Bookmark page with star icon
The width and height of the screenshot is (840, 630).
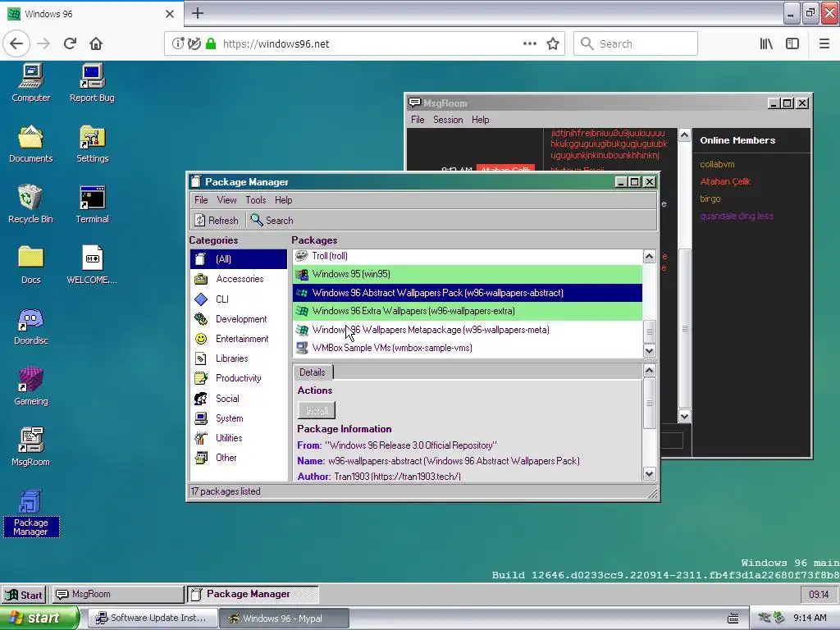[x=553, y=43]
